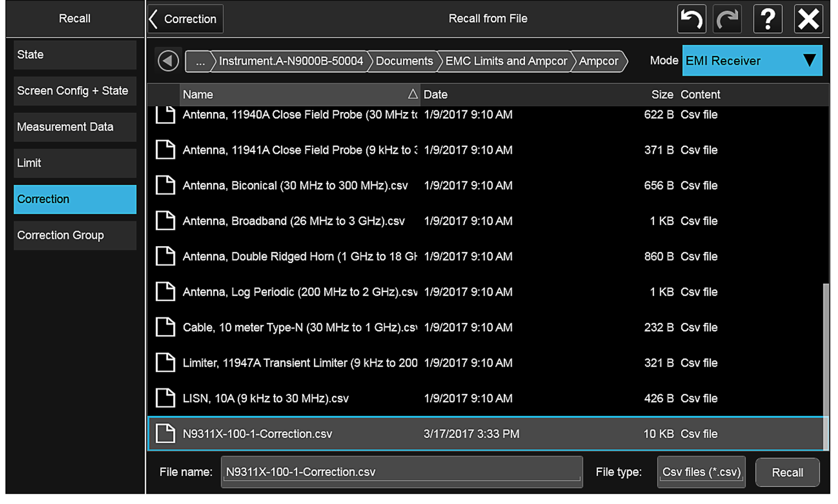838x504 pixels.
Task: Click file icon for the Biconical antenna
Action: [x=165, y=185]
